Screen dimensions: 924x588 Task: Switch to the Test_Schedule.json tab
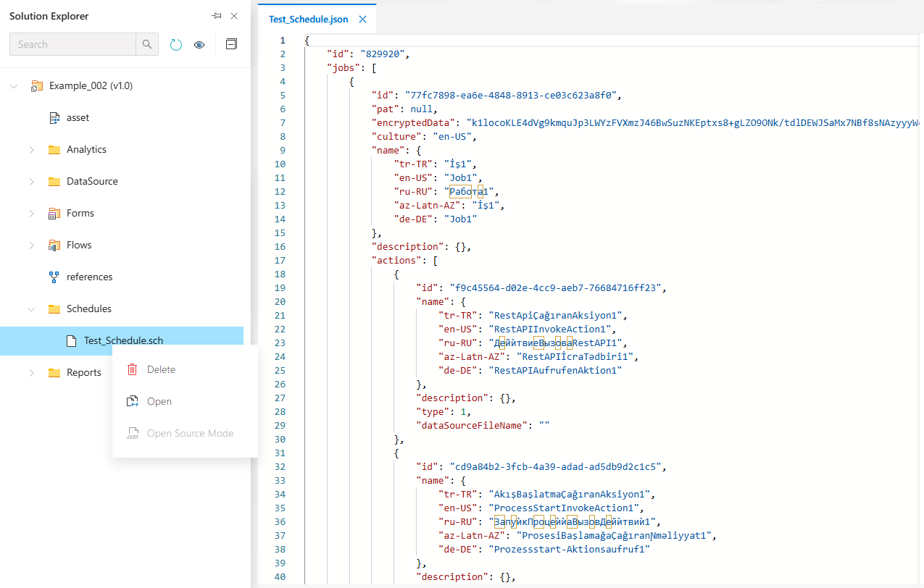click(310, 20)
